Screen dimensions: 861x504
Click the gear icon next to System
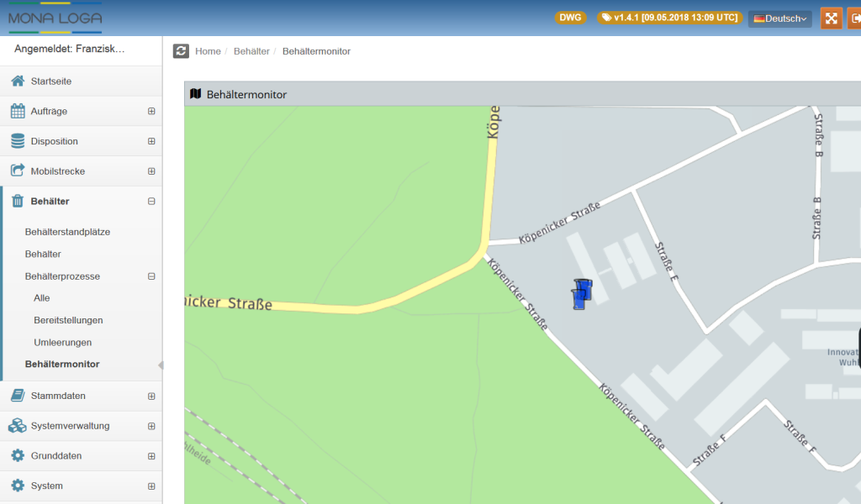[18, 486]
